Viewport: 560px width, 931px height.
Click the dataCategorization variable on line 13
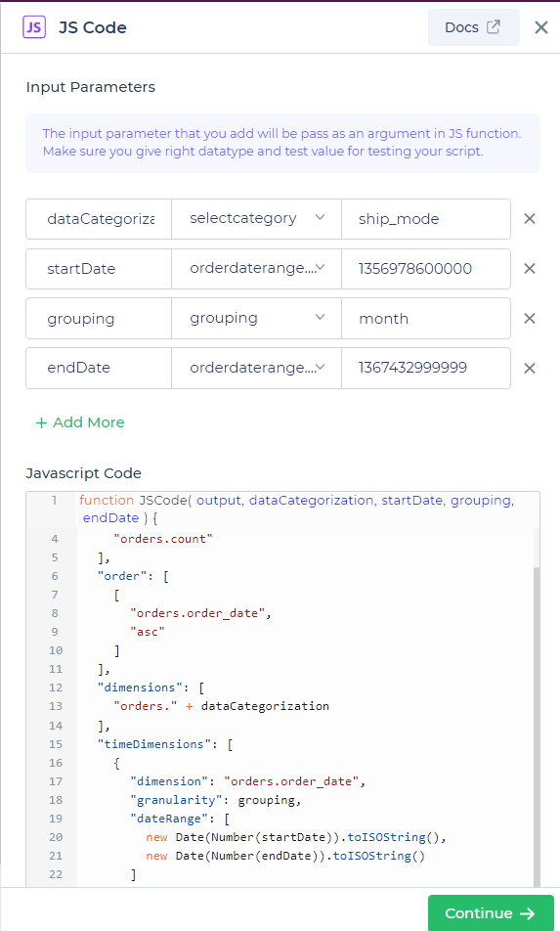[265, 706]
